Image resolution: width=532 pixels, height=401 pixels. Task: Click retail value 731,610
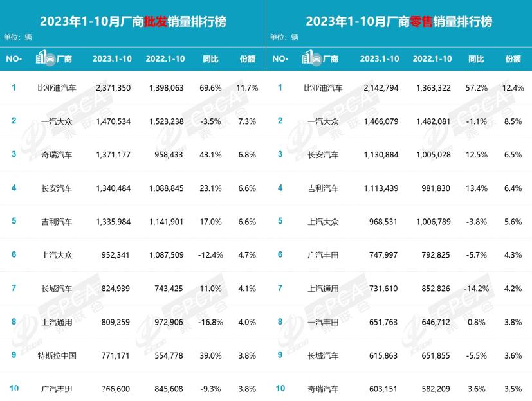click(x=383, y=289)
